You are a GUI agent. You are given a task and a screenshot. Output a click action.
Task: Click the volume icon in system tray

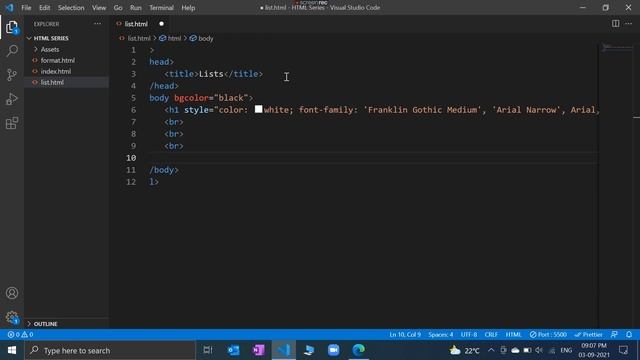[x=539, y=350]
